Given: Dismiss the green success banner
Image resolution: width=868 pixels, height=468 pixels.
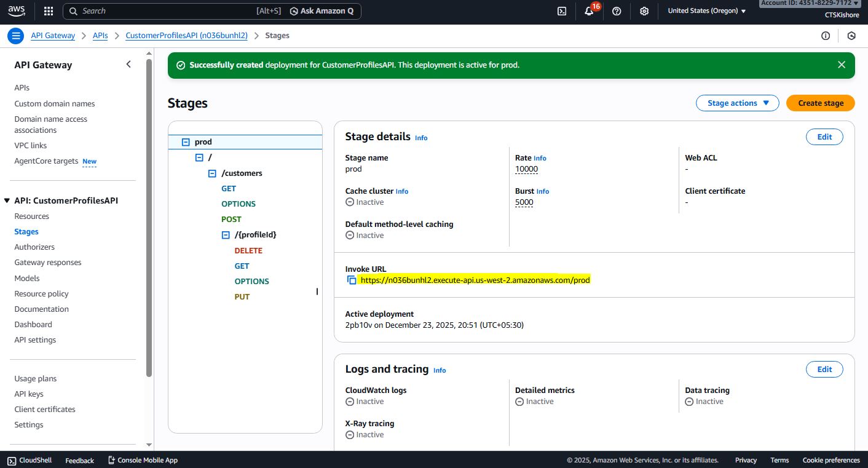Looking at the screenshot, I should pyautogui.click(x=842, y=65).
